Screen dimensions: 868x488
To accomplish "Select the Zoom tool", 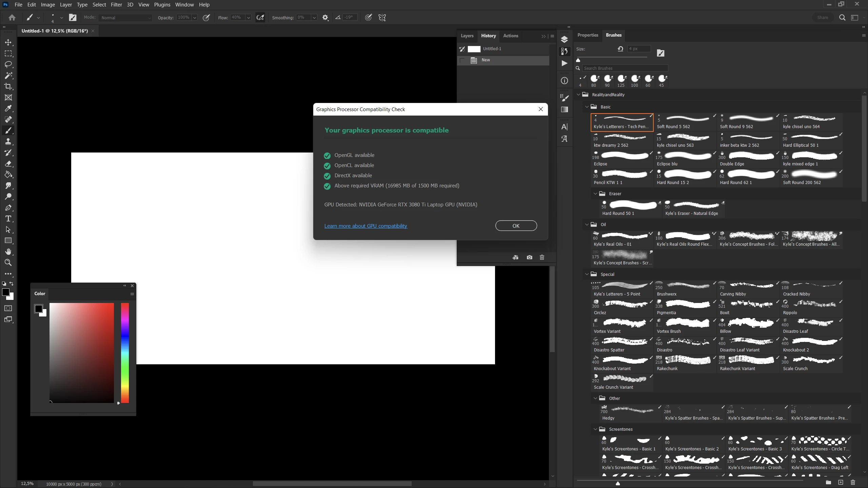I will coord(8,263).
